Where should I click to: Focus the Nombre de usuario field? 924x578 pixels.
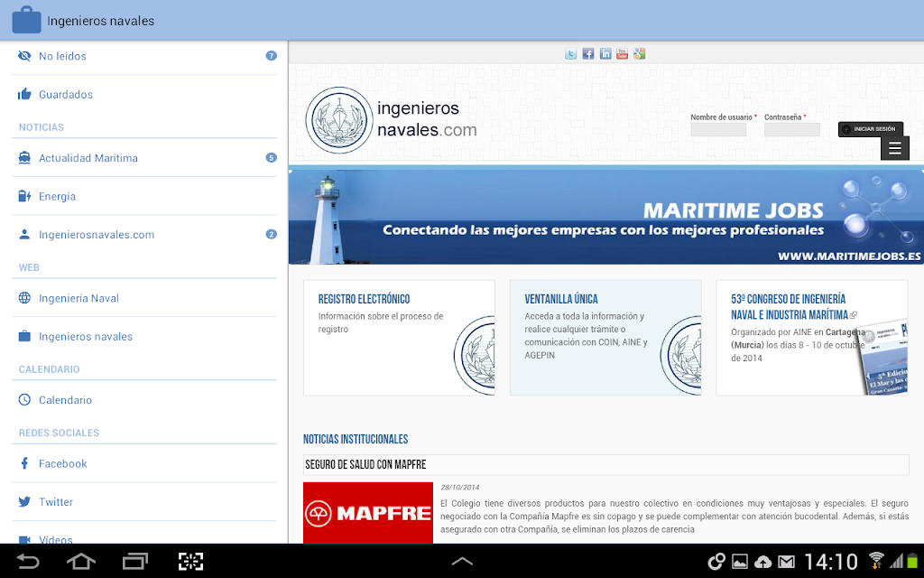coord(718,130)
